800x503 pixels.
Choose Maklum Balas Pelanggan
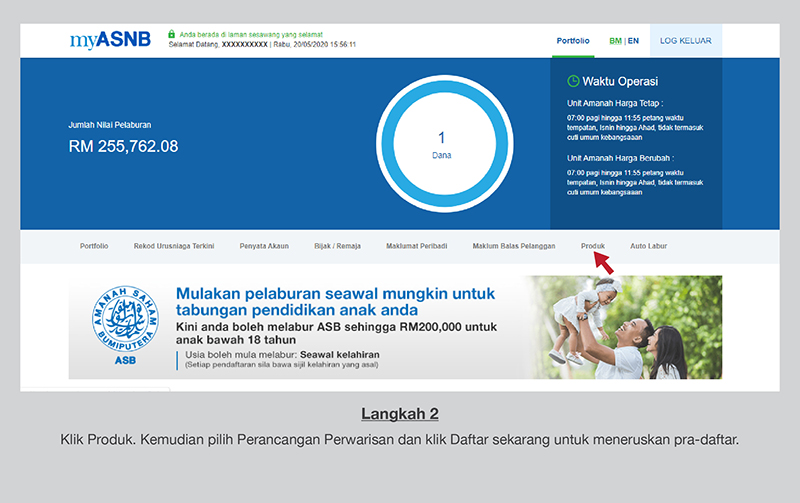513,246
